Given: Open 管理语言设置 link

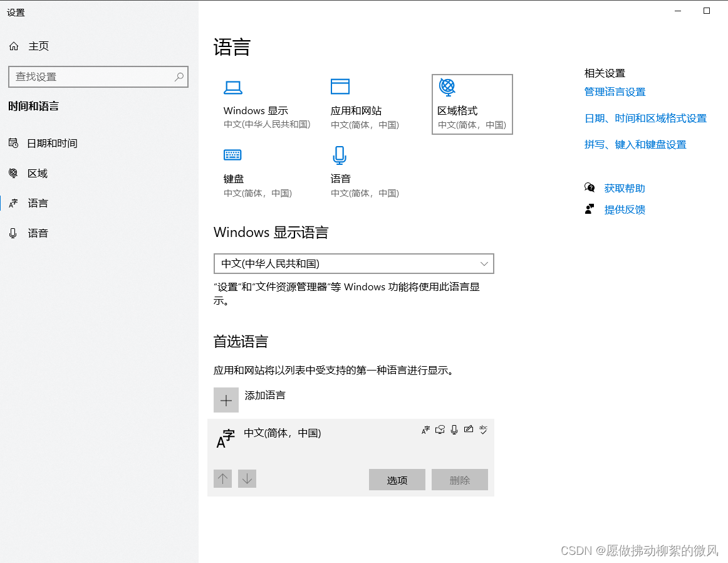Looking at the screenshot, I should click(615, 92).
